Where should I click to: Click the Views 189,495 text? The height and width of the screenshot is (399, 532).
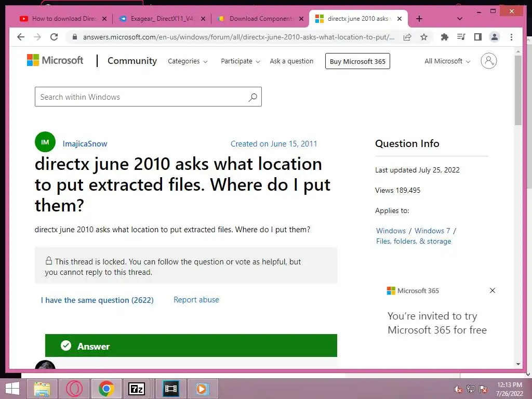coord(397,190)
